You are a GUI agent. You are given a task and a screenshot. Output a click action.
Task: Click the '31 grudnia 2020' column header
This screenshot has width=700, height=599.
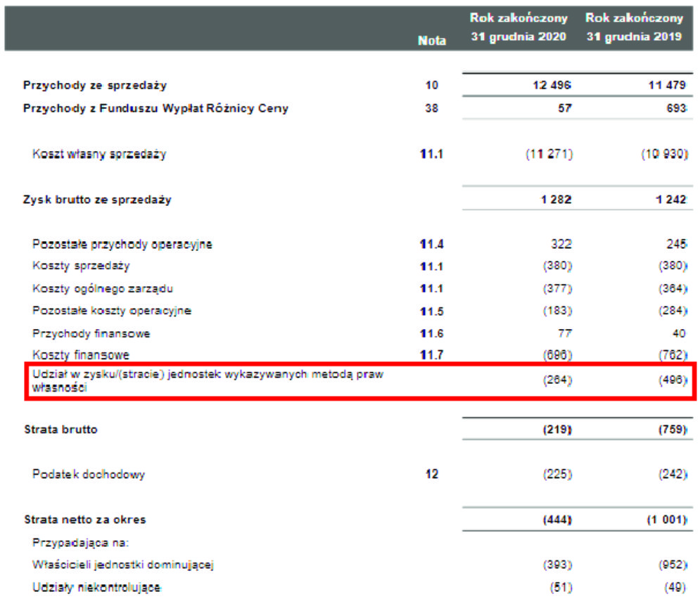(518, 37)
